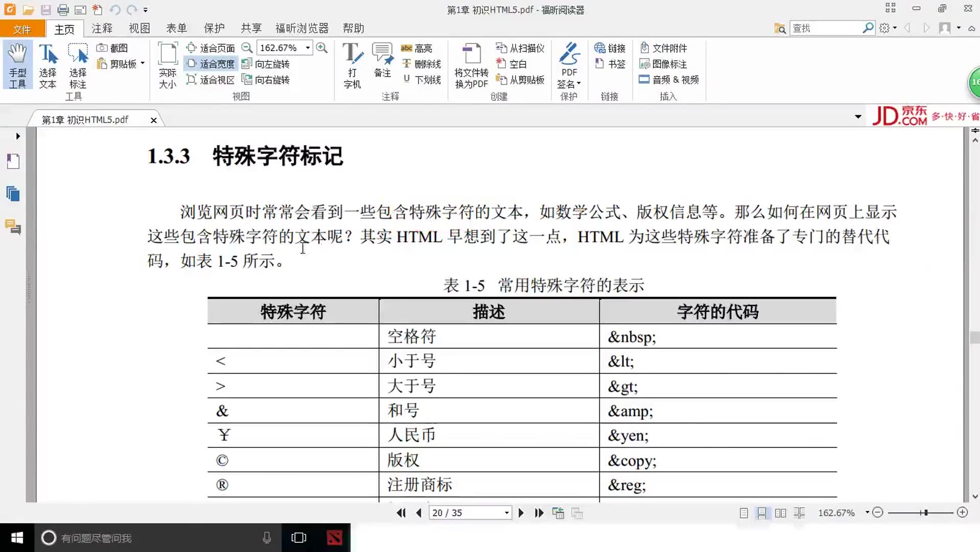Viewport: 980px width, 552px height.
Task: Go to the next page
Action: point(521,513)
